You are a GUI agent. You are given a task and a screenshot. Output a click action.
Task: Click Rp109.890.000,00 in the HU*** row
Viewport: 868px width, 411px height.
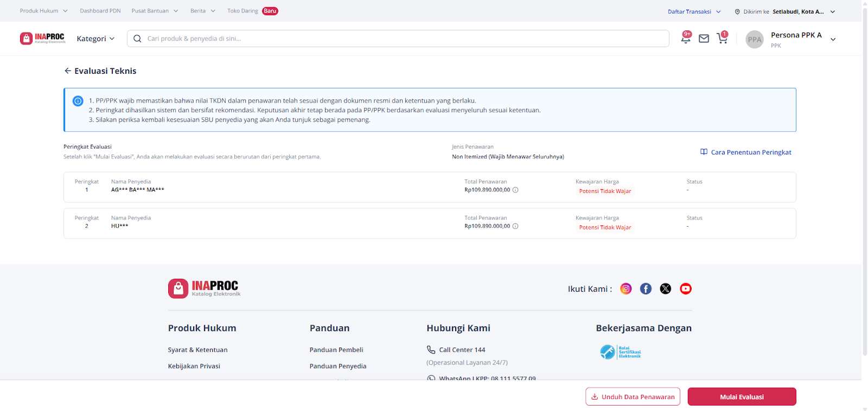(487, 226)
